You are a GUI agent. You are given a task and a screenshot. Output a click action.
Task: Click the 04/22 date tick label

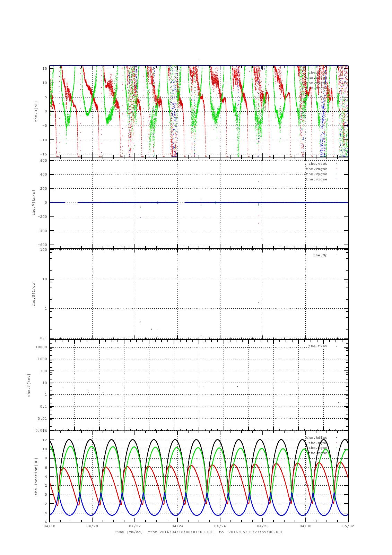pyautogui.click(x=135, y=526)
